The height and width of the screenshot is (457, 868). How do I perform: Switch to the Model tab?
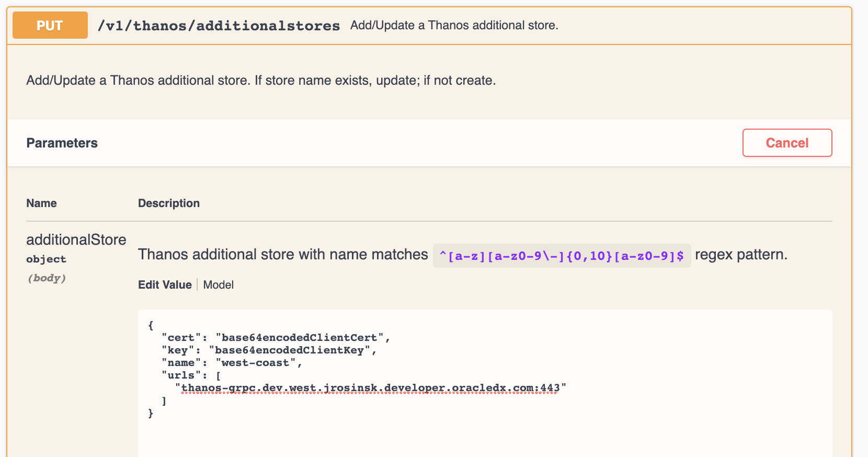click(218, 285)
